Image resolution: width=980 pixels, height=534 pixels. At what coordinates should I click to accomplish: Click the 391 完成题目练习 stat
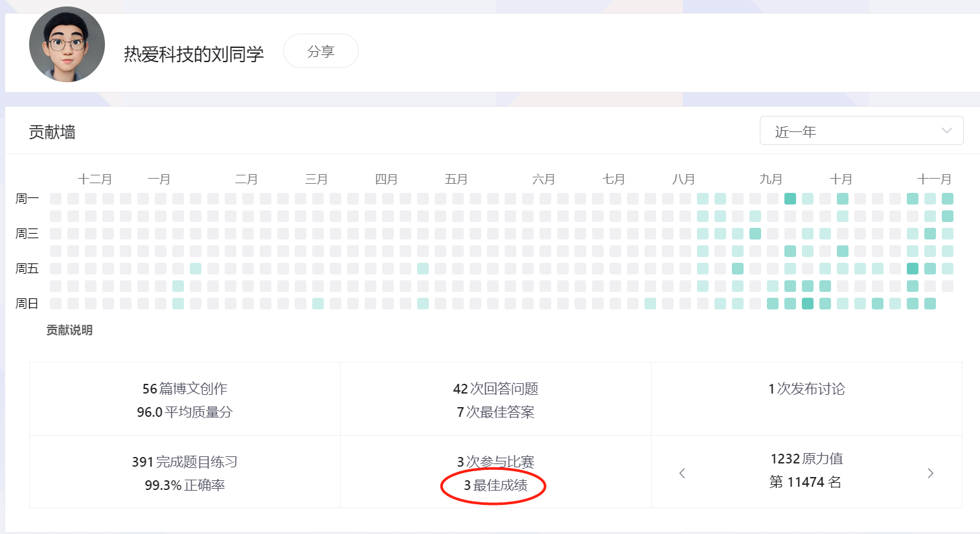pyautogui.click(x=185, y=462)
